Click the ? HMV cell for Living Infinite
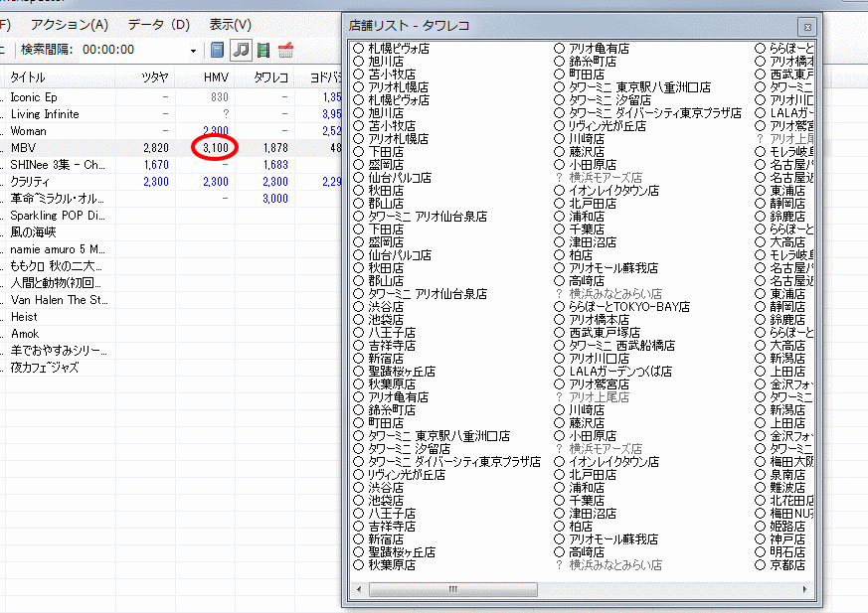 [226, 114]
